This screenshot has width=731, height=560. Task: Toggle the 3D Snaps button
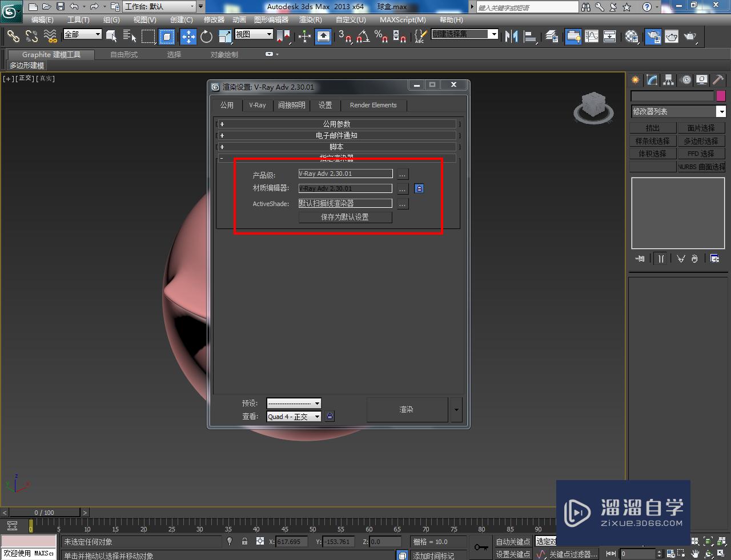[x=345, y=37]
